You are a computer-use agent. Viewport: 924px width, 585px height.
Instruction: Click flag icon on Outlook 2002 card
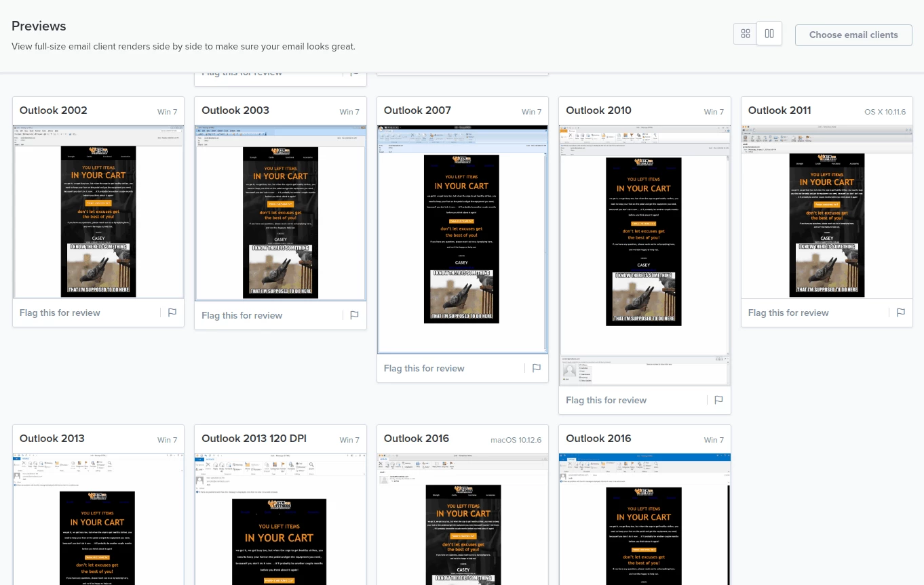click(172, 312)
